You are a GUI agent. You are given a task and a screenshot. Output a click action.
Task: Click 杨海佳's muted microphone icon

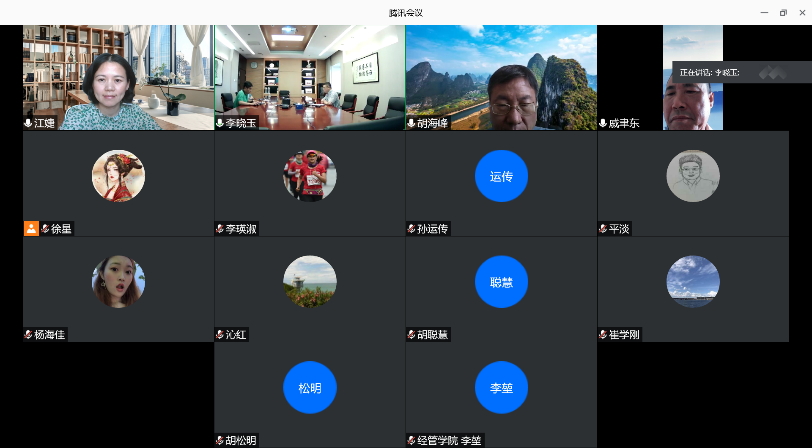(29, 334)
